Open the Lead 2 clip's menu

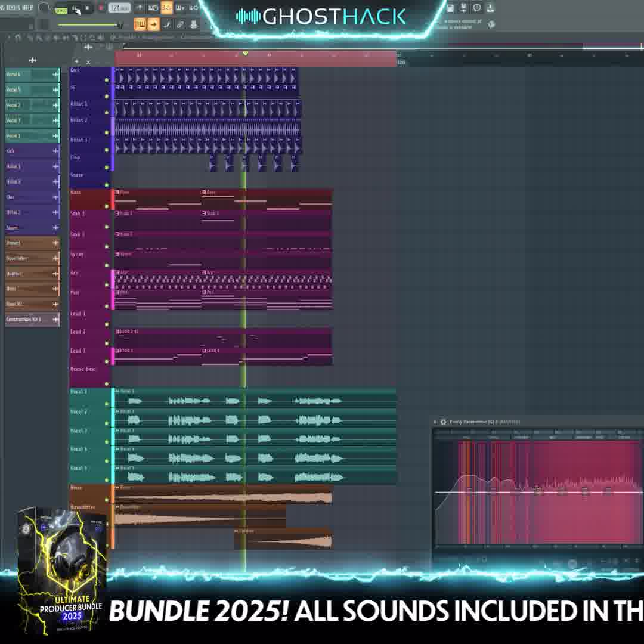[x=117, y=332]
